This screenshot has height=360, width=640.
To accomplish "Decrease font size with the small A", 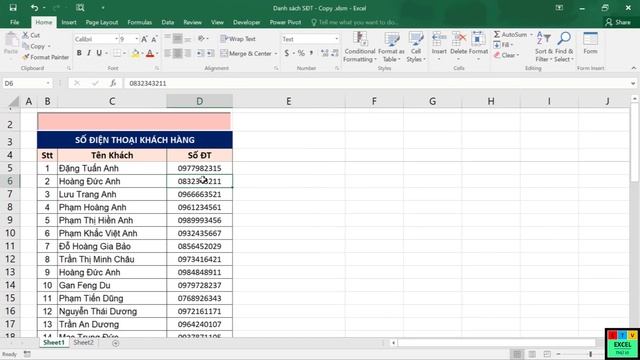I will [x=154, y=39].
